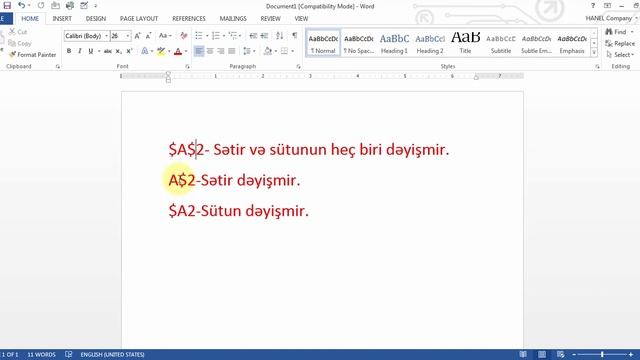Open file from Quick Access Toolbar

pos(55,6)
